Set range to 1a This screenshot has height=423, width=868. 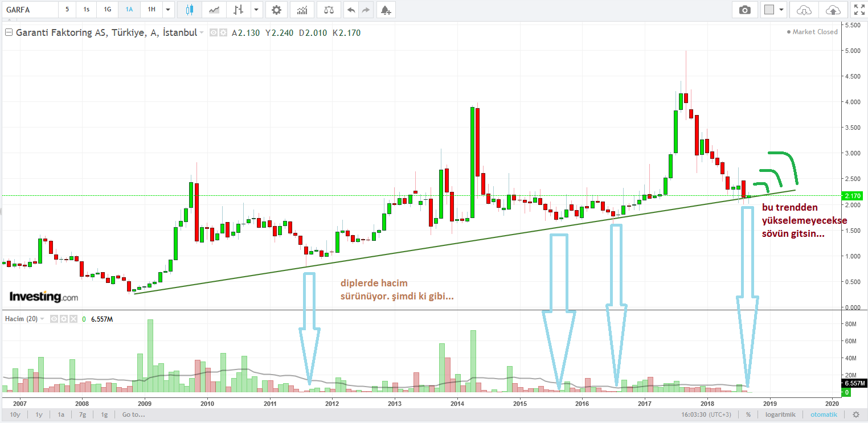pyautogui.click(x=61, y=414)
